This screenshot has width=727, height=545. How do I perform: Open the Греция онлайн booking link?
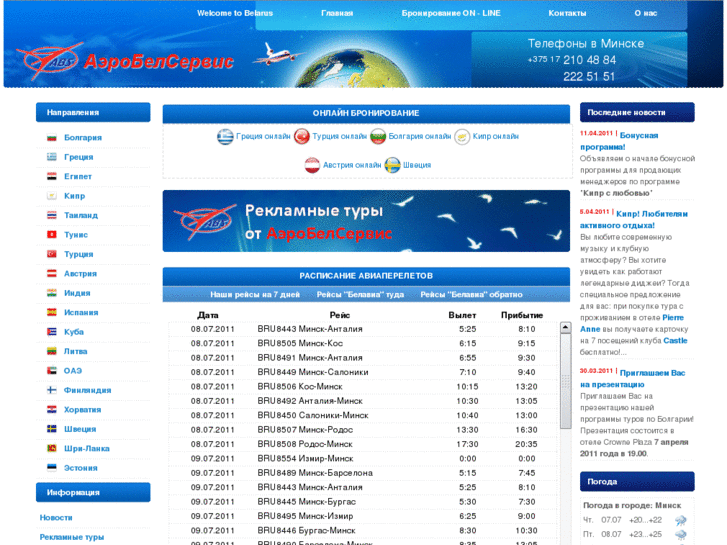[x=263, y=136]
